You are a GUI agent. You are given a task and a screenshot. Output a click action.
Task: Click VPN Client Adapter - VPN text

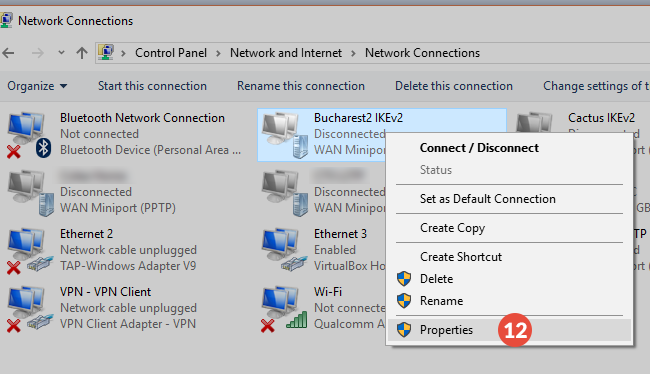click(x=128, y=324)
